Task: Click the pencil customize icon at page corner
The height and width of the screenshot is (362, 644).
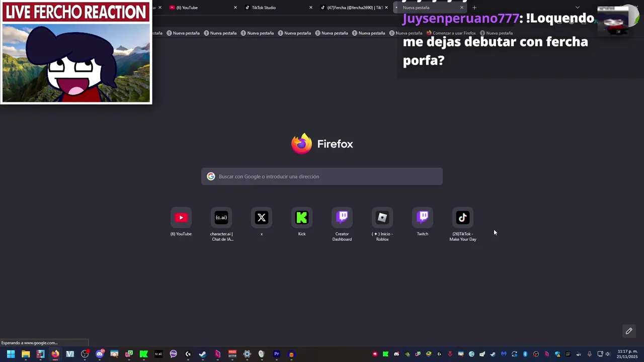Action: [x=629, y=331]
